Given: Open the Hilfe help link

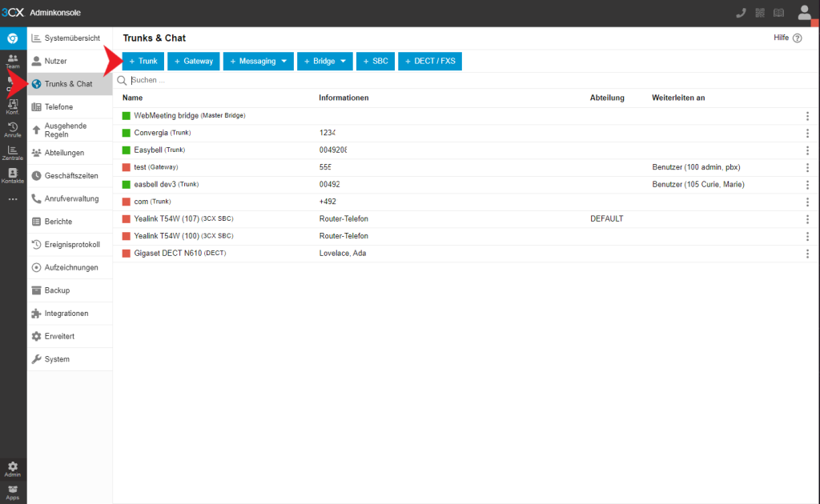Looking at the screenshot, I should click(x=787, y=38).
